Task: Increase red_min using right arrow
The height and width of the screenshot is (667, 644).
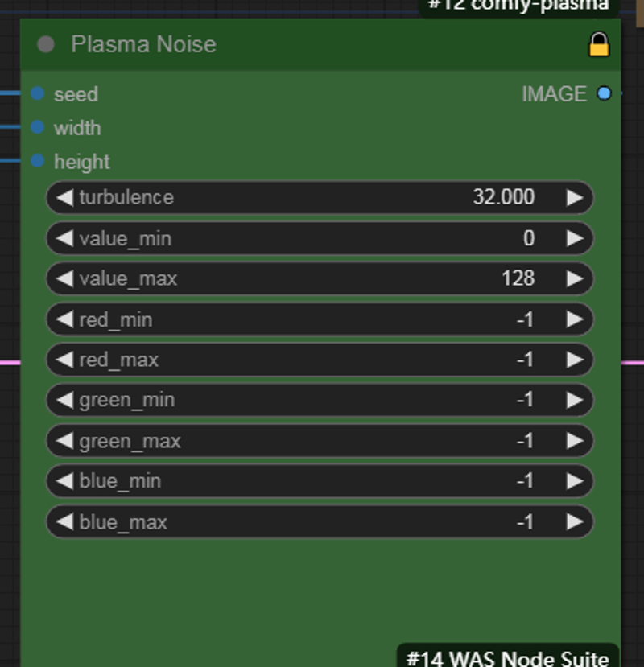Action: click(x=575, y=319)
